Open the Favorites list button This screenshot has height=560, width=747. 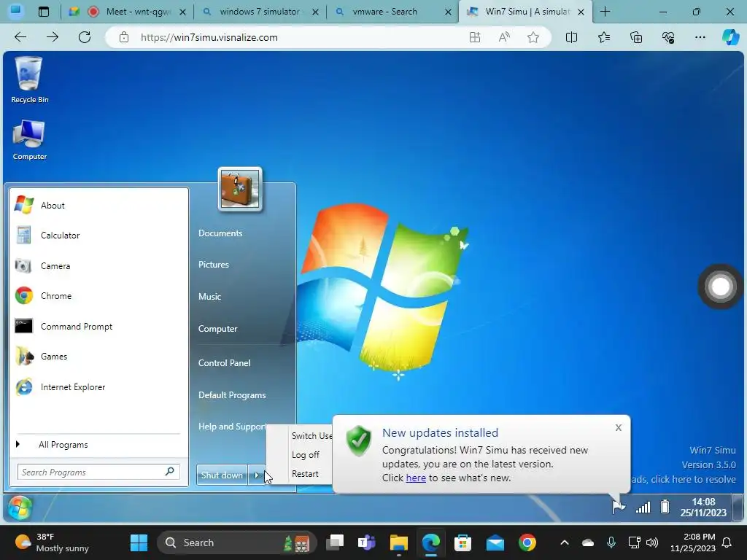(603, 37)
